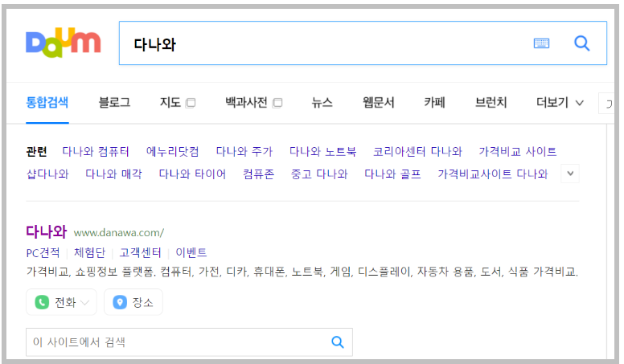The height and width of the screenshot is (364, 624).
Task: Click the www.danawa.com/ URL
Action: [x=118, y=233]
